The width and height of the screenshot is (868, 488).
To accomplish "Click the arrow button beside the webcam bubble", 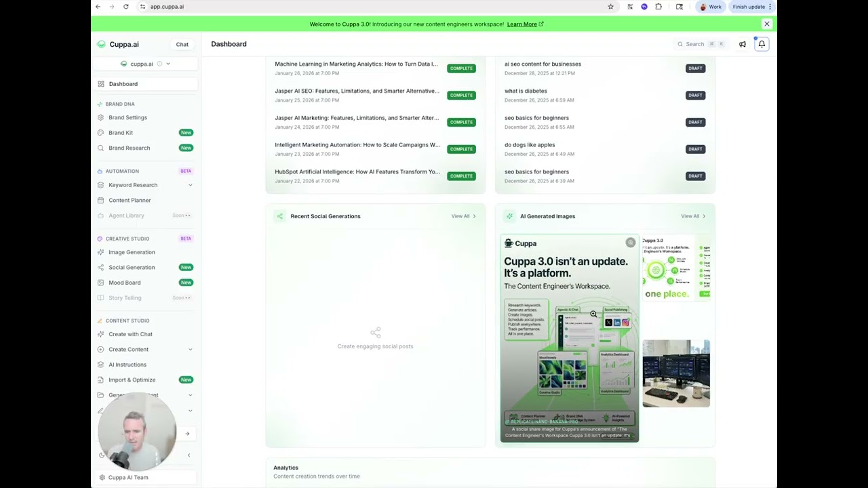I will [187, 434].
